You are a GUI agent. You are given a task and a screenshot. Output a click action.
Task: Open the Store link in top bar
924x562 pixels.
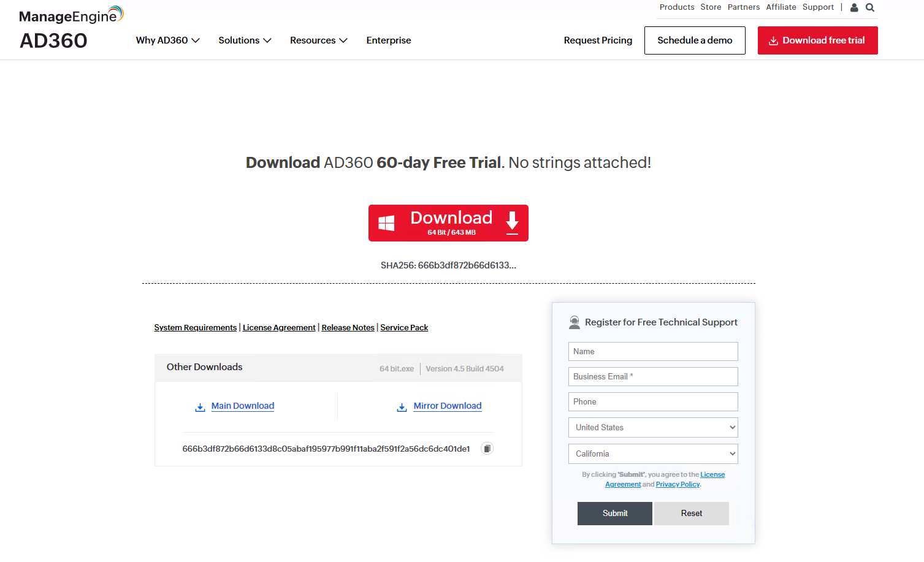click(x=711, y=7)
